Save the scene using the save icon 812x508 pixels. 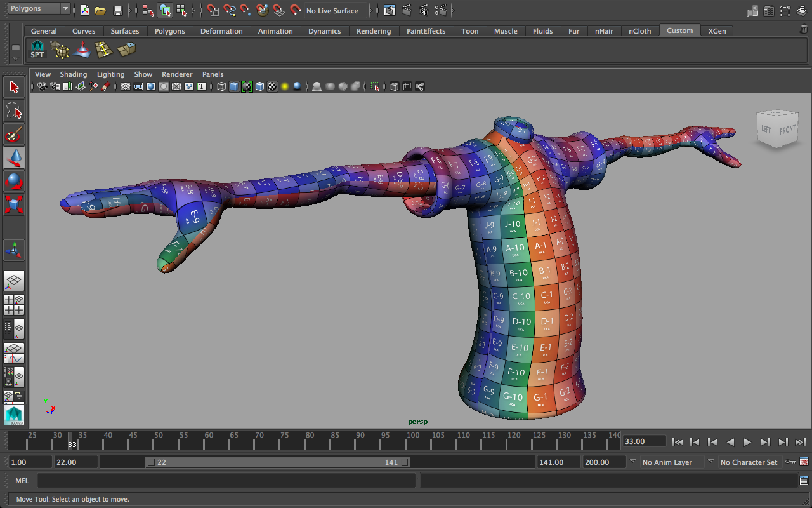(117, 10)
